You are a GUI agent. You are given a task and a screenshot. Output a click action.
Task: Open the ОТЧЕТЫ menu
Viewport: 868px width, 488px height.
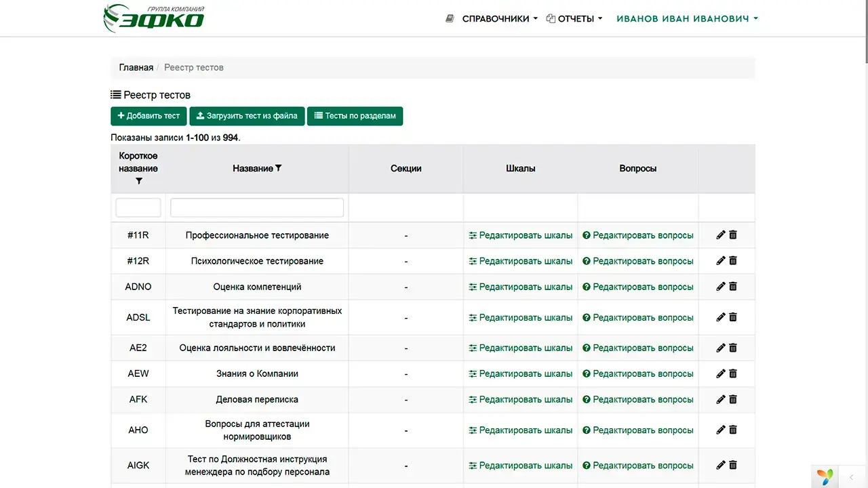point(575,18)
